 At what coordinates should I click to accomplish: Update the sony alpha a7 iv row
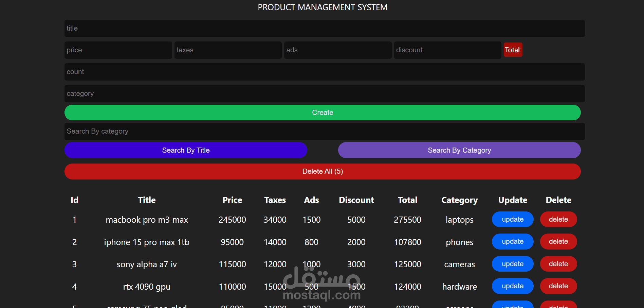513,264
